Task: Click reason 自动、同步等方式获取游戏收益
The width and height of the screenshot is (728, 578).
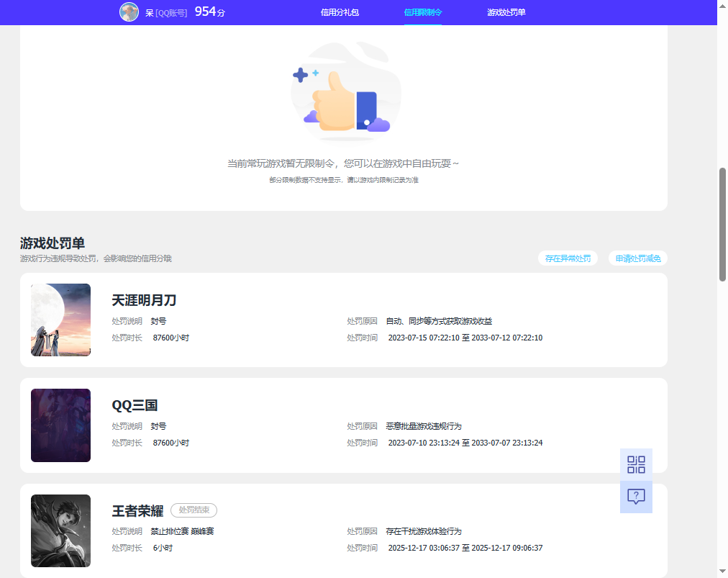Action: point(439,321)
